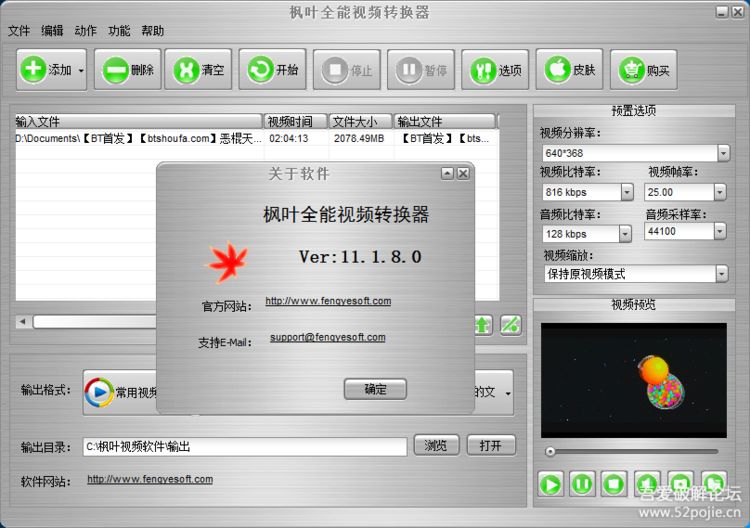The image size is (750, 528).
Task: Click the 暂停 (Pause) toolbar button
Action: click(x=421, y=70)
